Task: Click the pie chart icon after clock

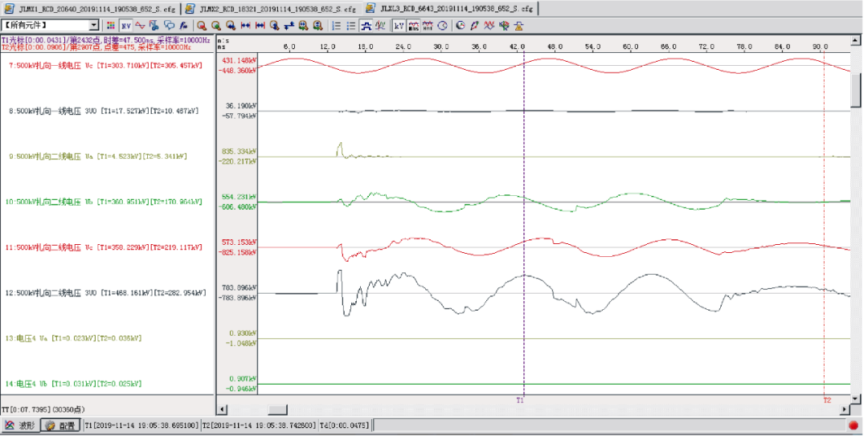Action: [461, 26]
